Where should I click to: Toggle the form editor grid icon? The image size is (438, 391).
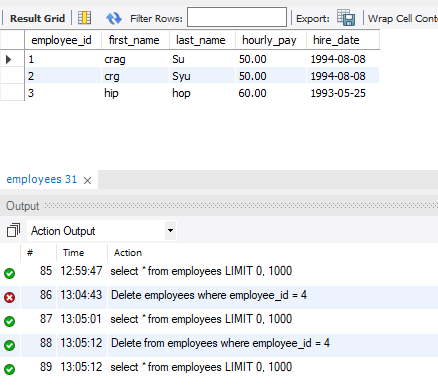point(84,18)
